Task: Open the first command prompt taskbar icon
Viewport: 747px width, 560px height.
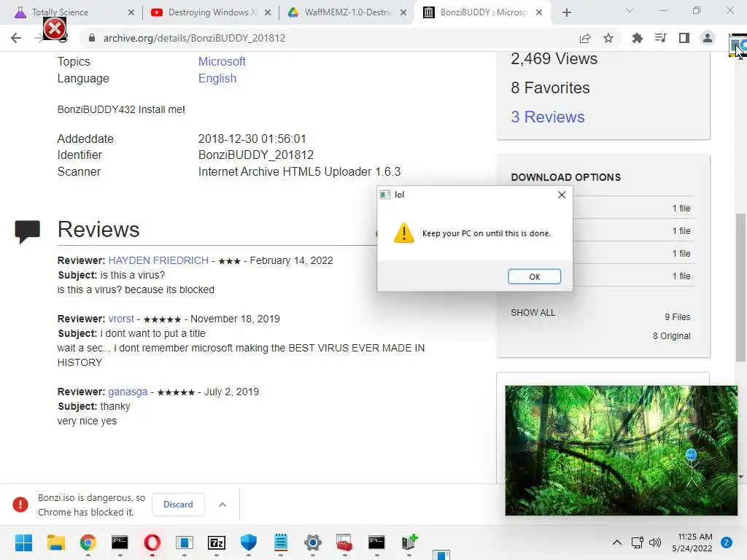Action: [x=120, y=542]
